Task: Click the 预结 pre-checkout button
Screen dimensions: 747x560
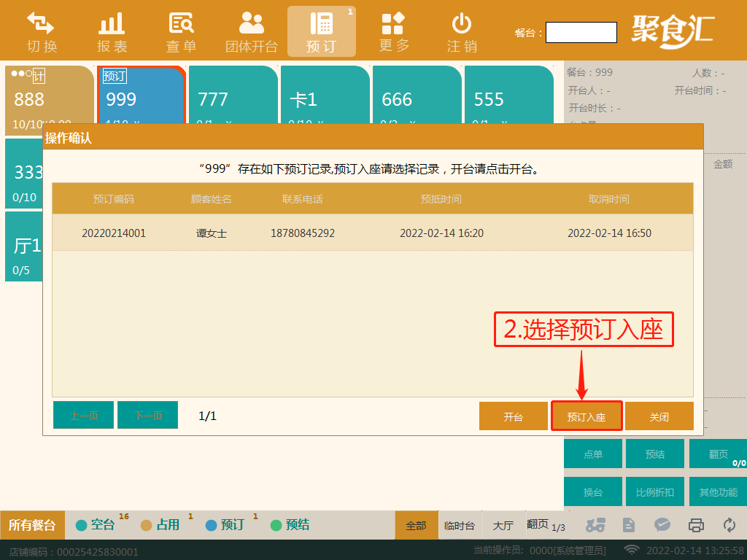Action: tap(655, 454)
